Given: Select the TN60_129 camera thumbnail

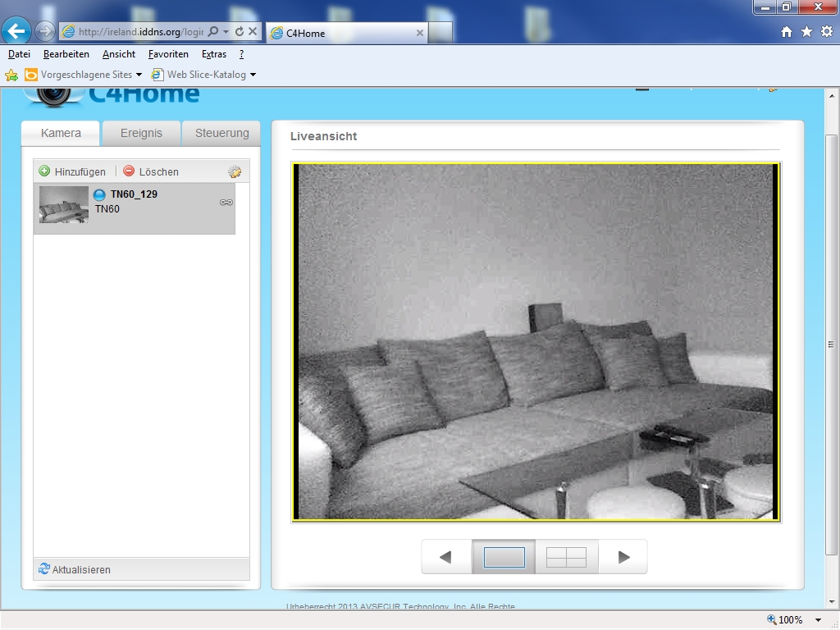Looking at the screenshot, I should click(x=64, y=204).
